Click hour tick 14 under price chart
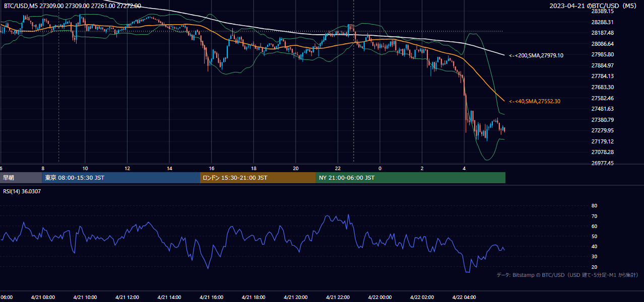644x302 pixels. point(169,168)
